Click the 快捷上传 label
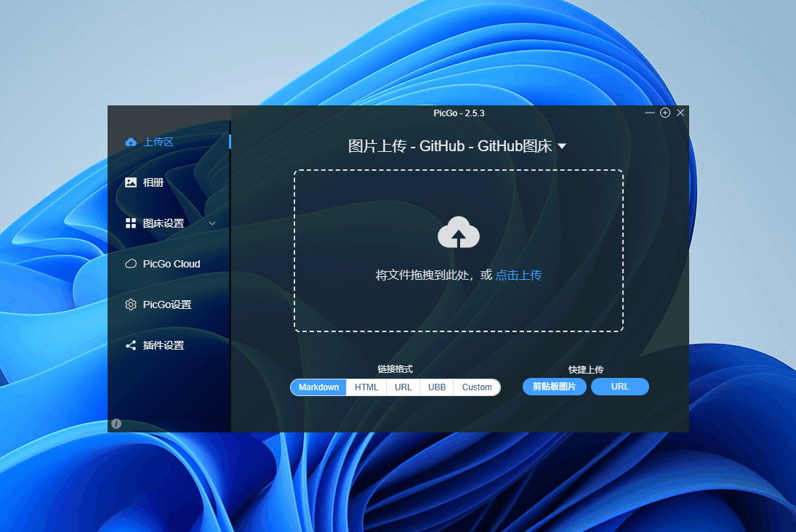Viewport: 796px width, 532px height. coord(586,369)
